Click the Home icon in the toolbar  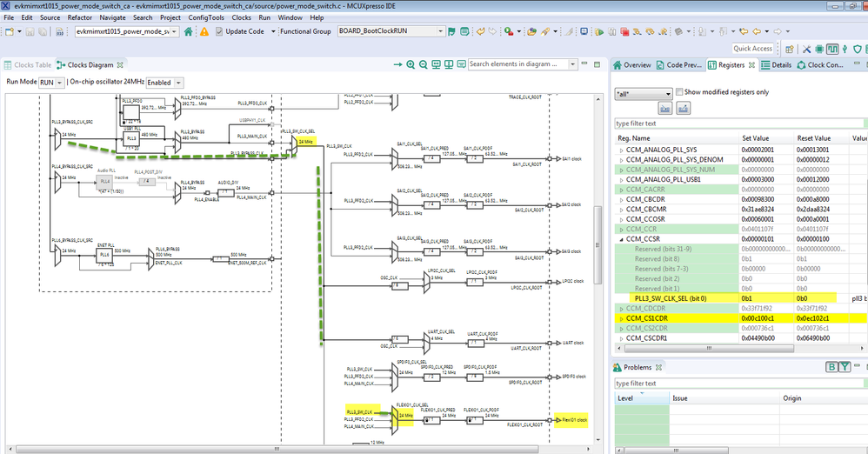(190, 31)
